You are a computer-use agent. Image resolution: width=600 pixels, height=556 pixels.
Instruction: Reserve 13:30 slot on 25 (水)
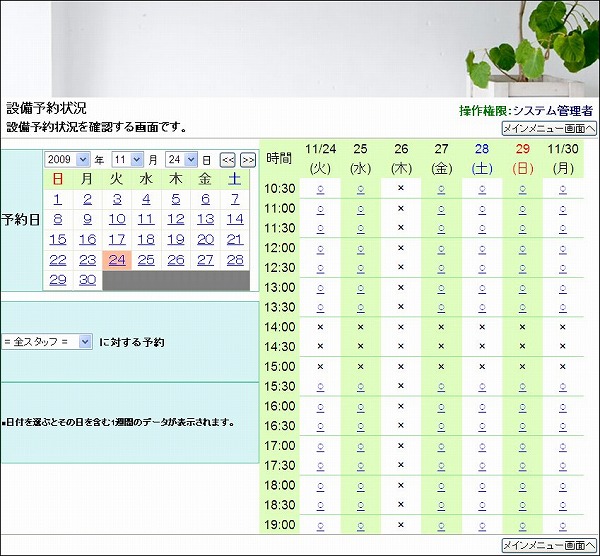tap(360, 308)
